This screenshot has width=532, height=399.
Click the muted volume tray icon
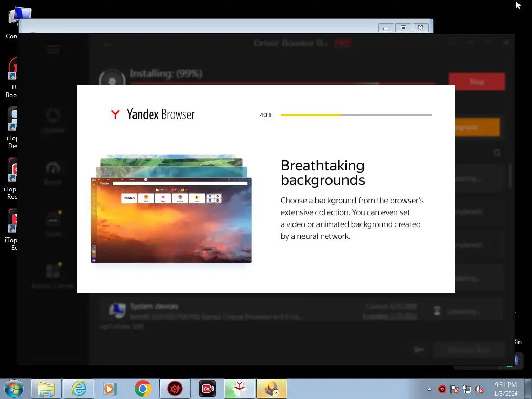(x=480, y=389)
